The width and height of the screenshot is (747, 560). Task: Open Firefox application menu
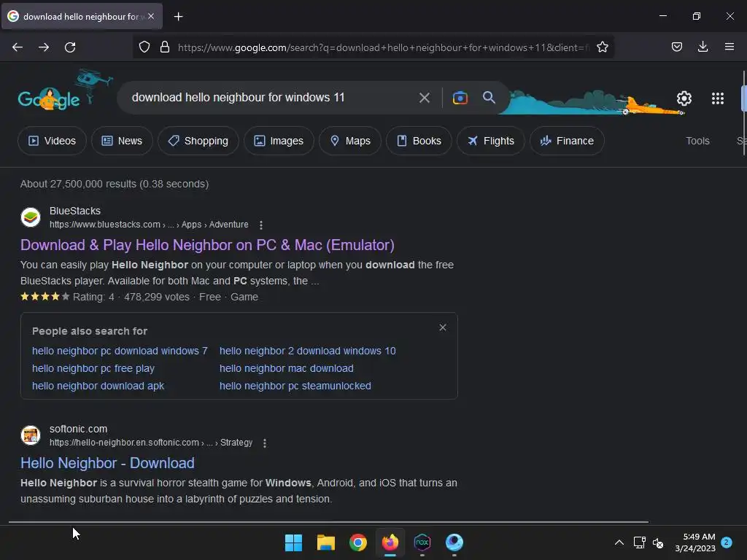point(729,47)
